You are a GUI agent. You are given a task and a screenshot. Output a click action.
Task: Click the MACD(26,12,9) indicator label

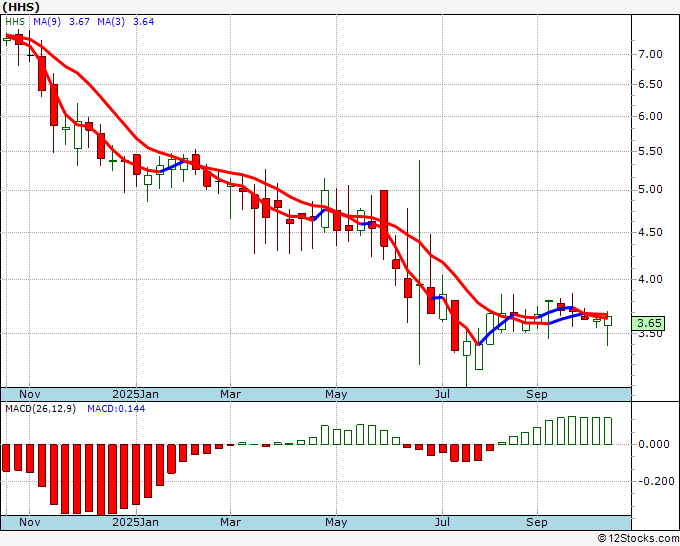(x=40, y=409)
